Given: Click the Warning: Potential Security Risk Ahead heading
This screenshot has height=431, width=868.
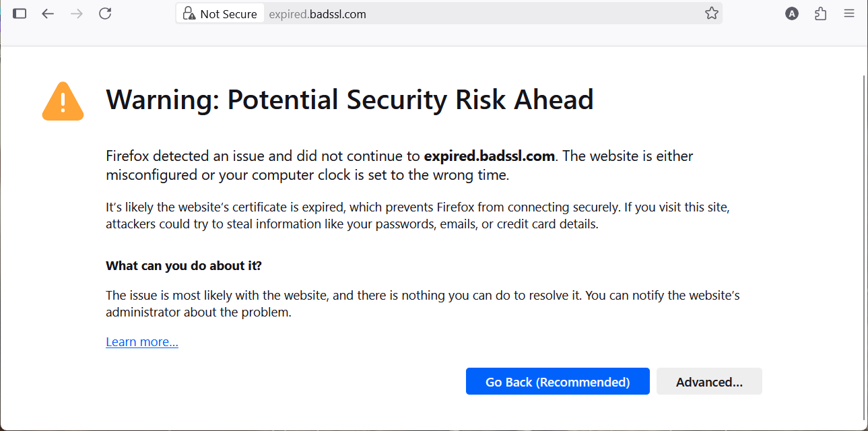Looking at the screenshot, I should tap(349, 100).
